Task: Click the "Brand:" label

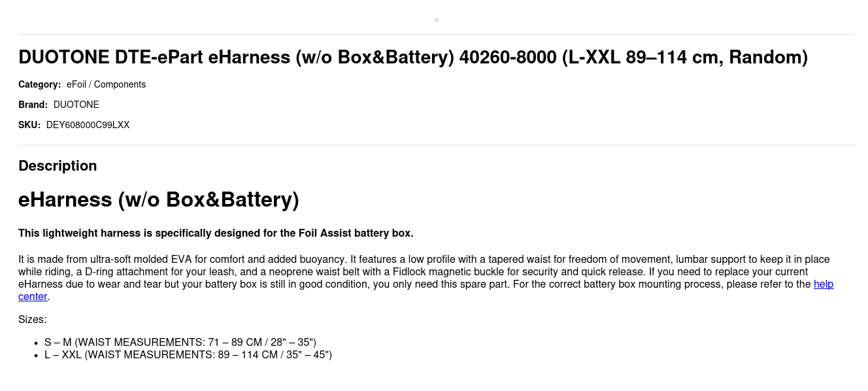Action: pyautogui.click(x=33, y=105)
